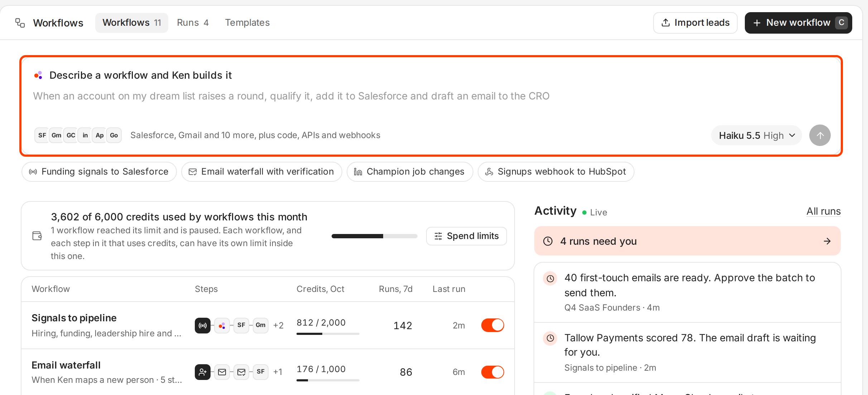
Task: Click the Go integration chip in prompt box
Action: 114,135
